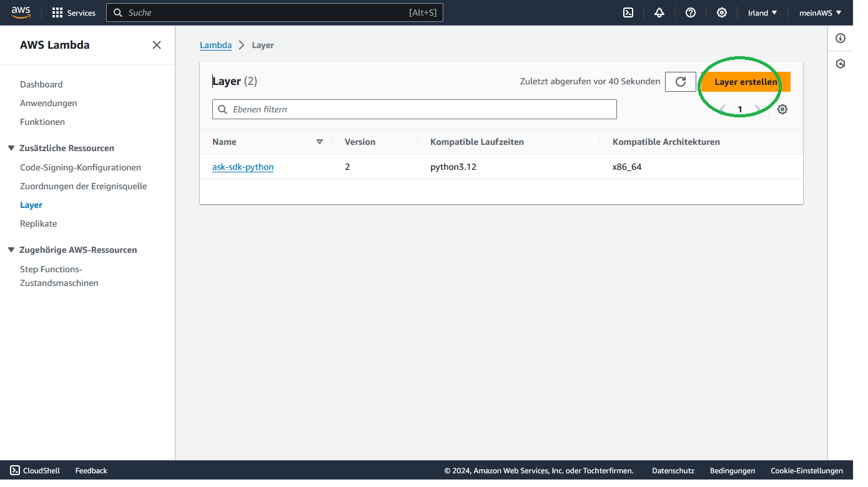Image resolution: width=868 pixels, height=487 pixels.
Task: Click the Kompatible Laufzeiten column header
Action: (x=477, y=142)
